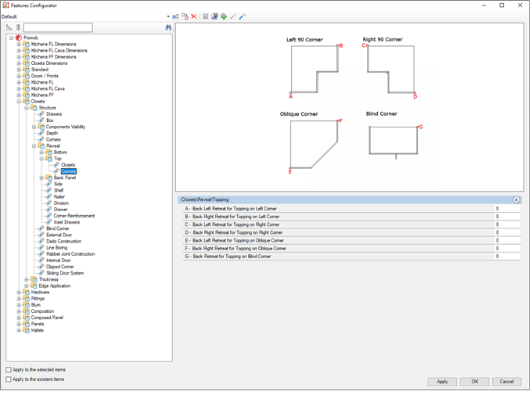The image size is (532, 395).
Task: Click the Panels folder icon
Action: tap(27, 325)
